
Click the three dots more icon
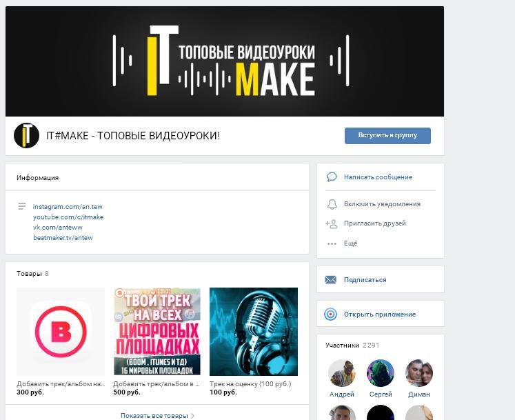coord(332,243)
